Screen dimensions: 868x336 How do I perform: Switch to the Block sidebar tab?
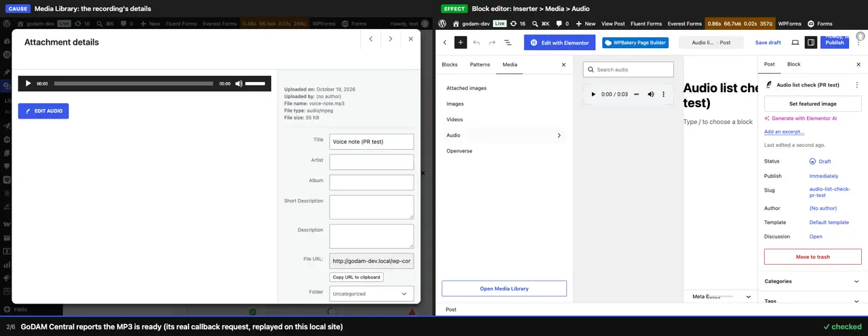coord(793,64)
